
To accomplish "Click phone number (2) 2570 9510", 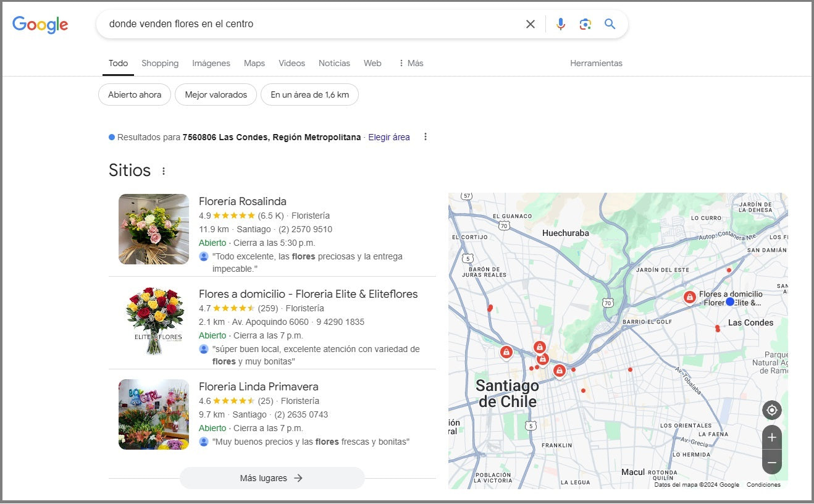I will [305, 229].
